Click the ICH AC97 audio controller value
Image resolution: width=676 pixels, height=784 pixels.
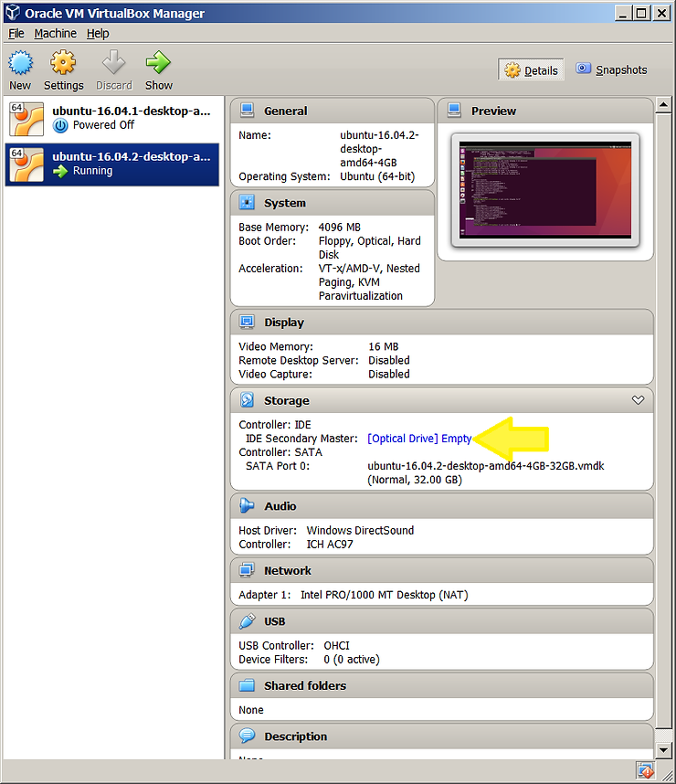pyautogui.click(x=330, y=544)
